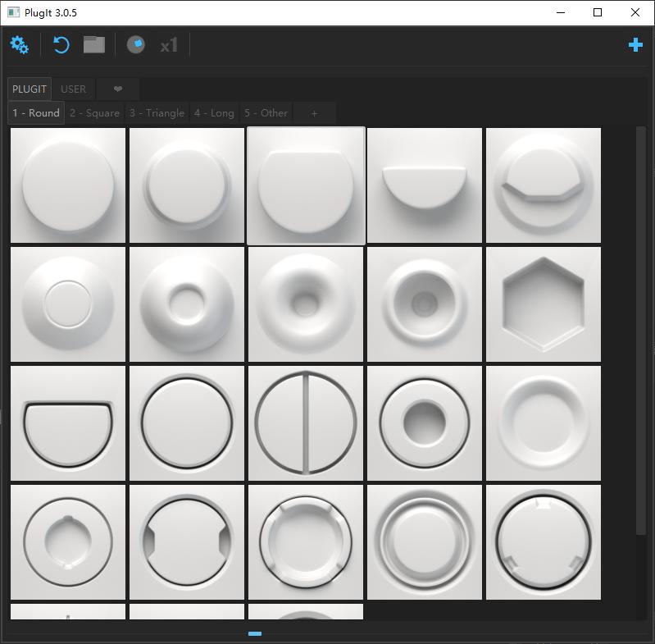Open the 5 - Other category
Screen dimensions: 655x644
coord(266,113)
